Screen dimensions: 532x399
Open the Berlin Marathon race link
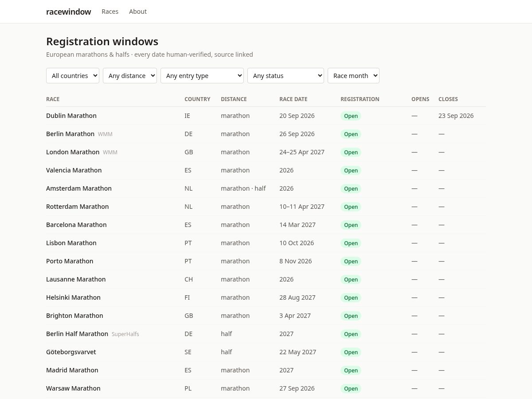point(70,134)
